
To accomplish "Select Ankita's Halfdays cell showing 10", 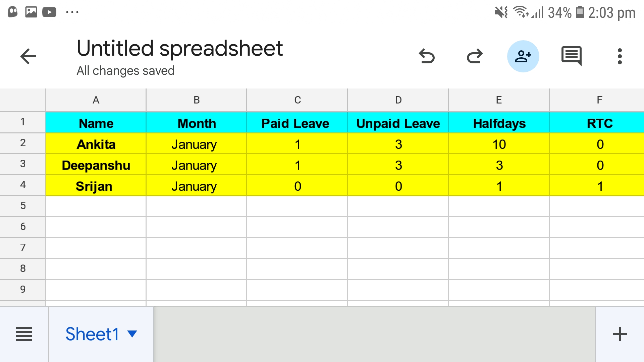I will pyautogui.click(x=499, y=144).
